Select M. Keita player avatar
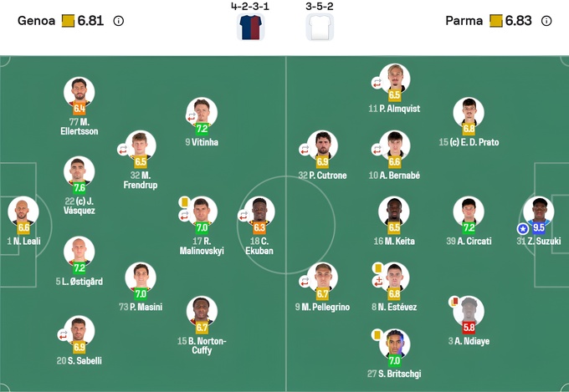 pos(394,211)
